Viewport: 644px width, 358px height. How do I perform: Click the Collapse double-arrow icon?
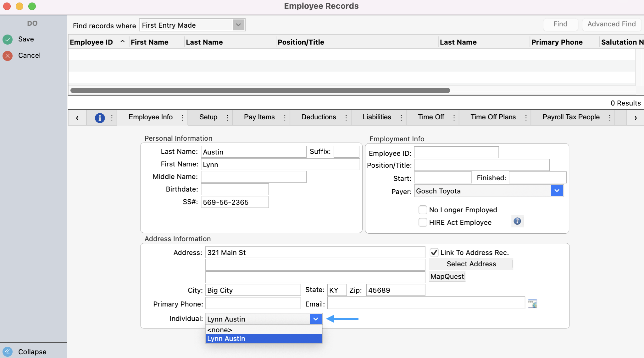pos(8,351)
